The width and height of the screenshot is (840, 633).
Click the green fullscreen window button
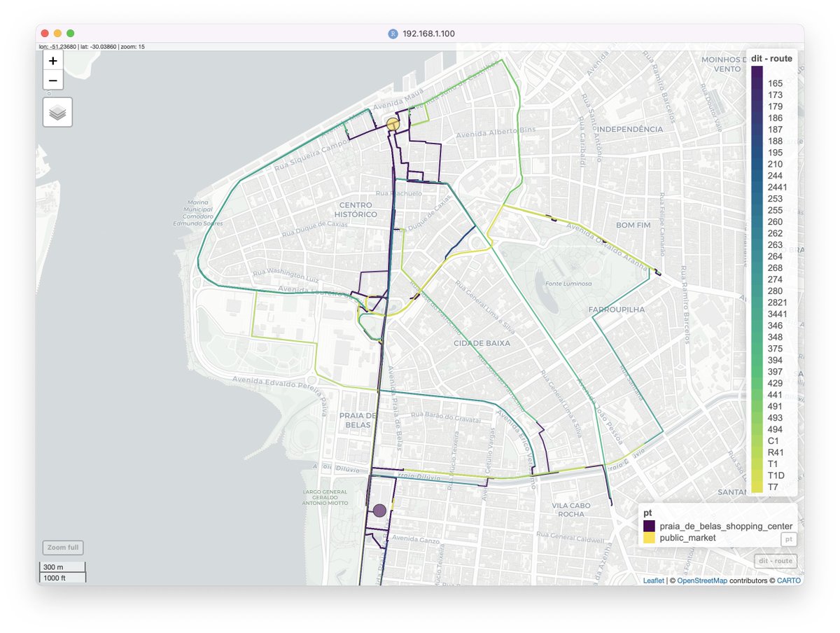[x=71, y=33]
